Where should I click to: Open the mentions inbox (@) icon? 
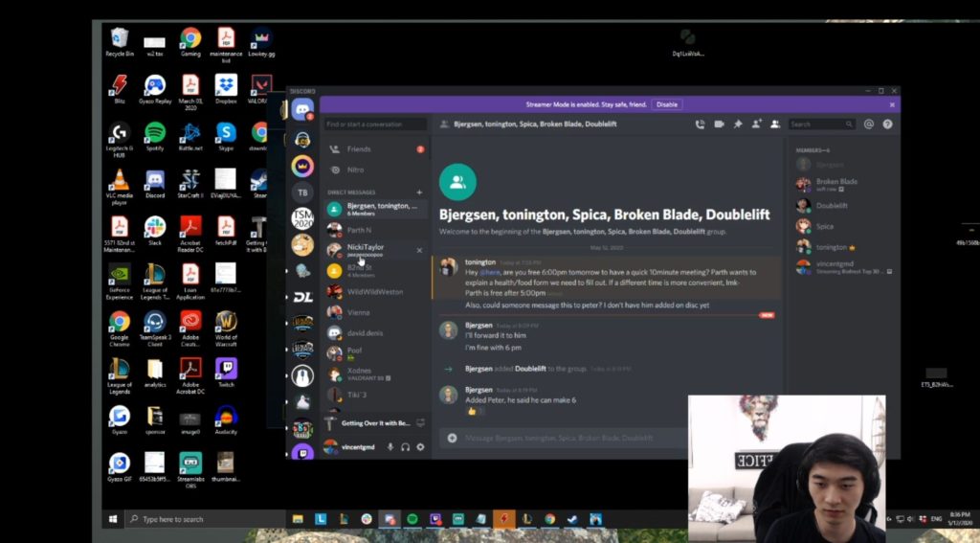pyautogui.click(x=869, y=124)
